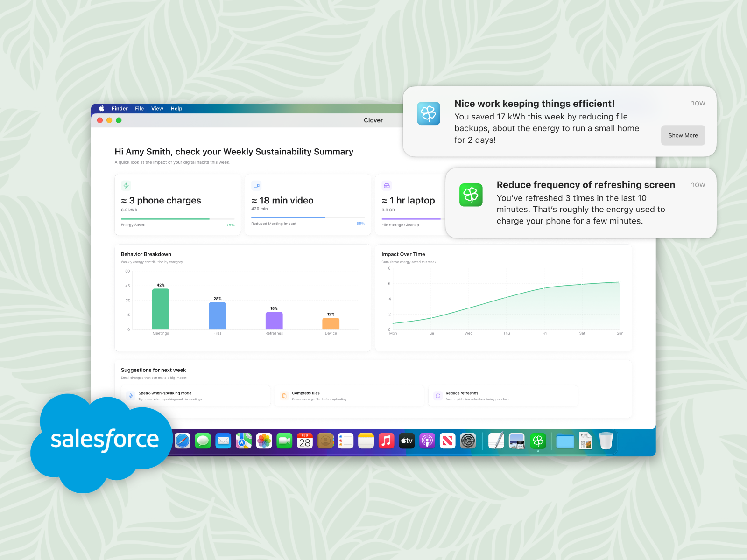747x560 pixels.
Task: Click the 'Impact Over Time' chart title
Action: coord(403,254)
